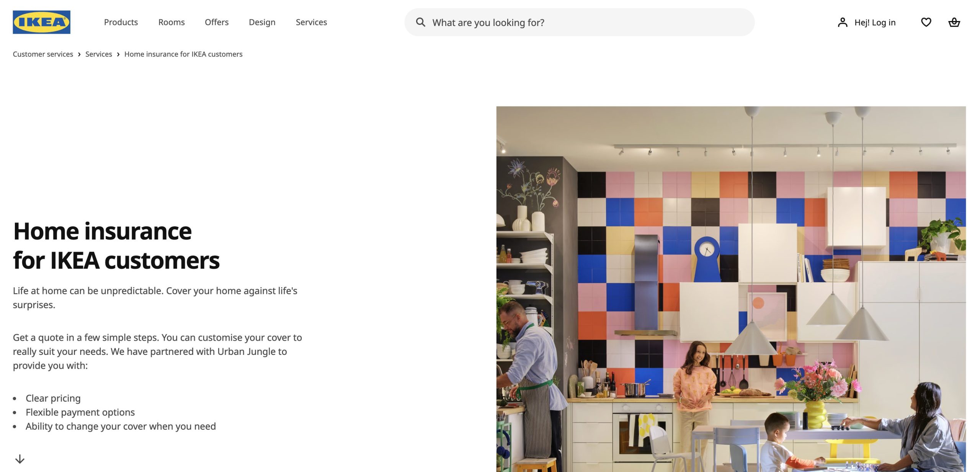The height and width of the screenshot is (472, 980).
Task: Open the Offers menu
Action: (217, 22)
